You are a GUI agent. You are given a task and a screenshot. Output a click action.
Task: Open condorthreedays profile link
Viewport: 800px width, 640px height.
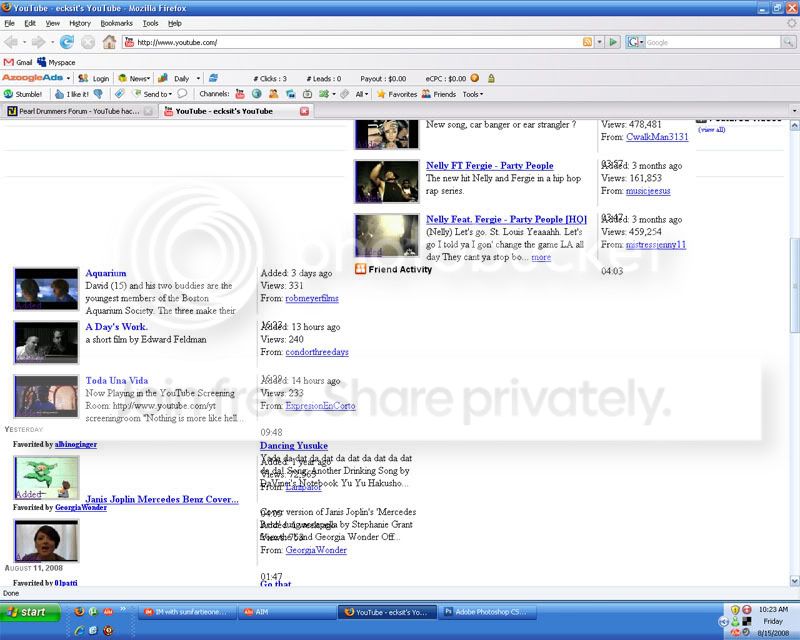pos(317,352)
